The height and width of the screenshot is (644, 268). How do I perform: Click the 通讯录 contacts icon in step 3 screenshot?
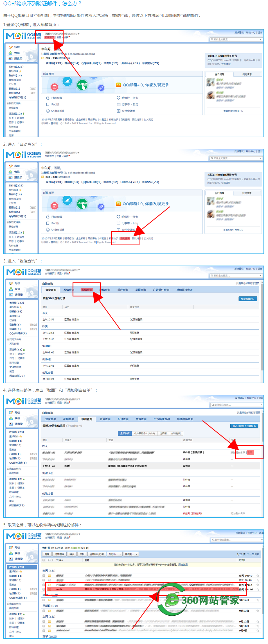(11, 295)
